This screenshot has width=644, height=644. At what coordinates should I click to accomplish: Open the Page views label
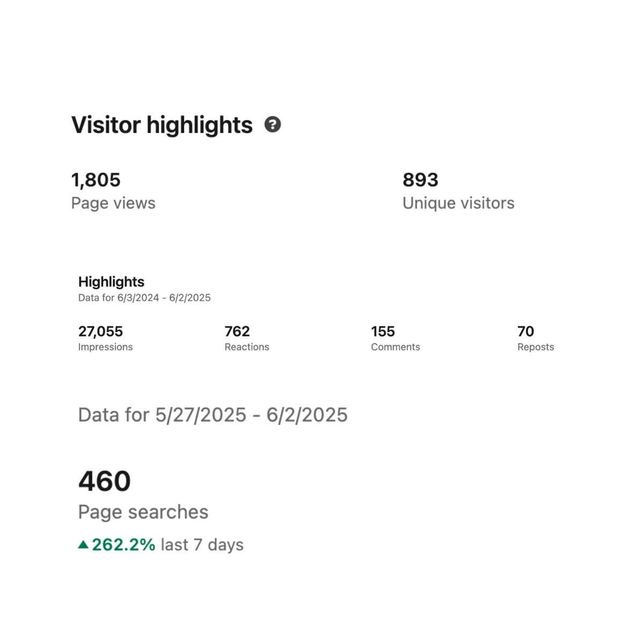(x=113, y=203)
